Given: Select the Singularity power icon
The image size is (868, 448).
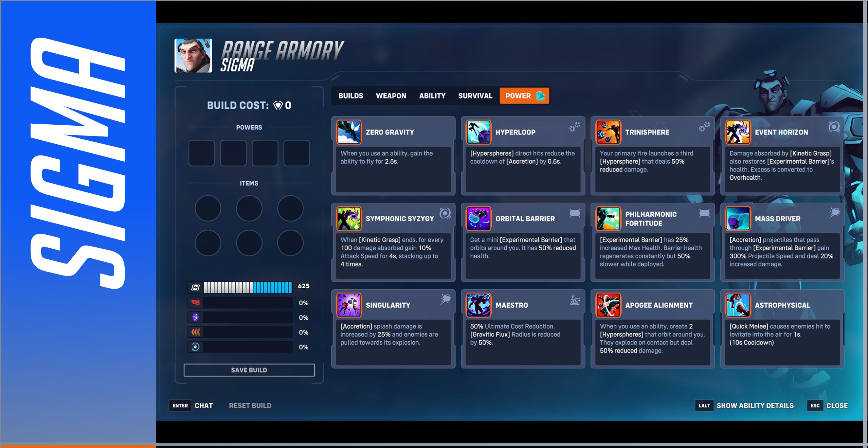Looking at the screenshot, I should point(349,305).
